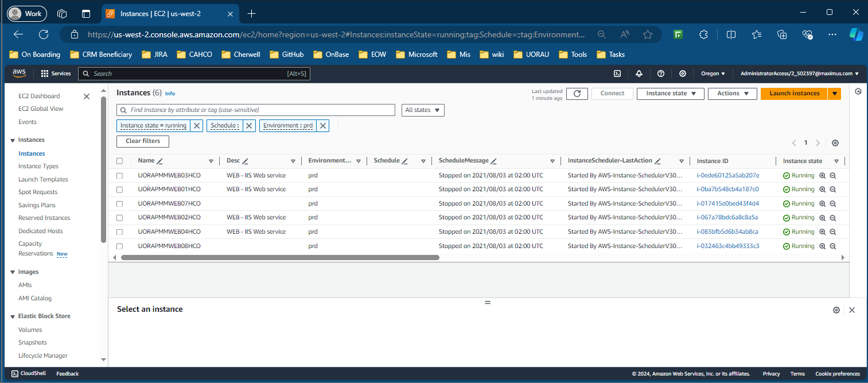This screenshot has width=868, height=383.
Task: Remove the Instance state = running filter
Action: click(x=197, y=126)
